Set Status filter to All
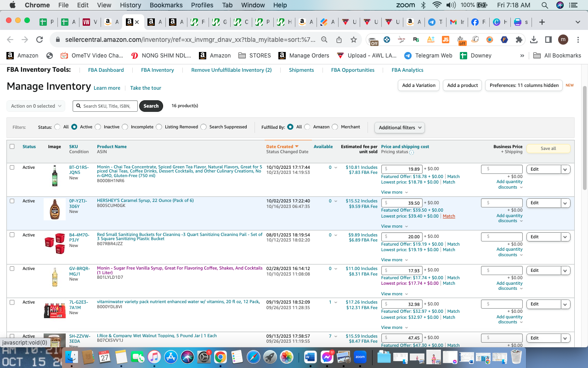Screen dimensions: 588x368 point(57,127)
